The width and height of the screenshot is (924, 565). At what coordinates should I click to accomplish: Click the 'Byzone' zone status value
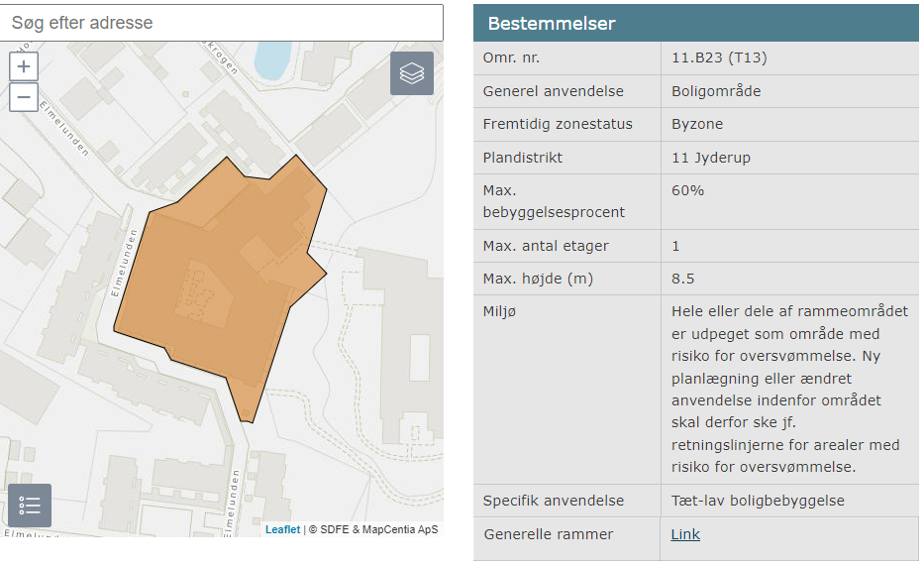click(x=696, y=124)
